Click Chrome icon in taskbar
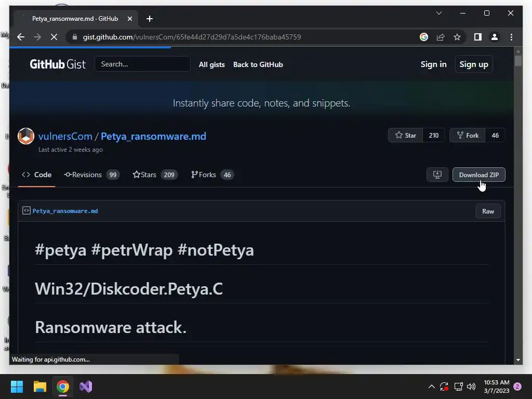532x399 pixels. click(x=63, y=387)
